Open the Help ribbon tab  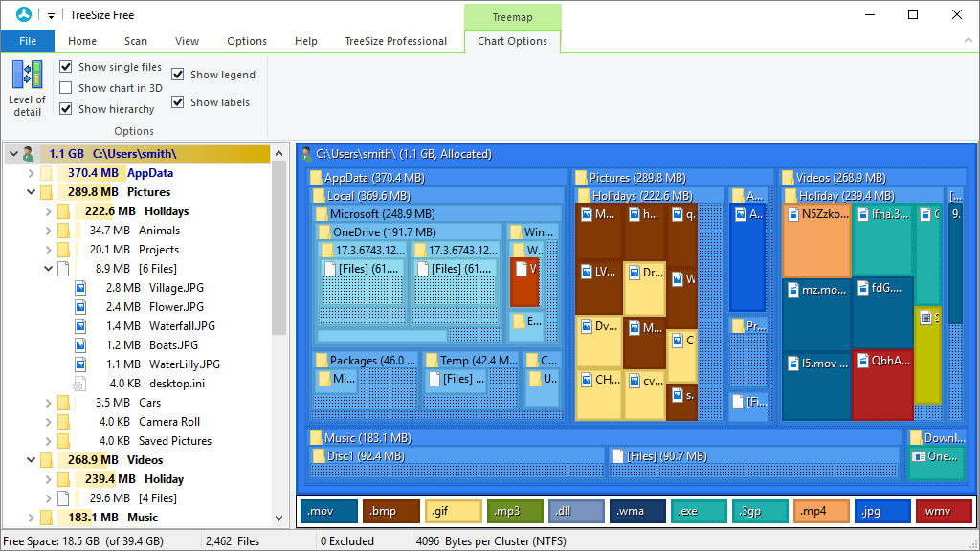[306, 41]
